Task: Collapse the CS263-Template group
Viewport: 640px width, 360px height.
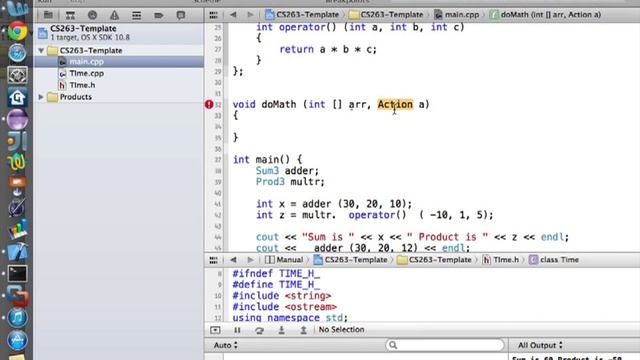Action: [41, 51]
